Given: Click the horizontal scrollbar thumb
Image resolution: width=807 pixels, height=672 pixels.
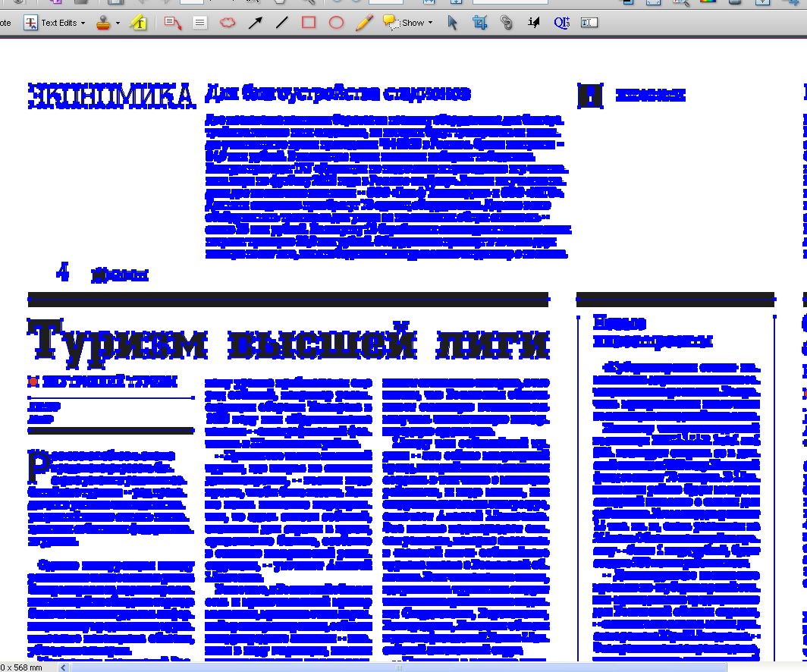Looking at the screenshot, I should (x=399, y=667).
